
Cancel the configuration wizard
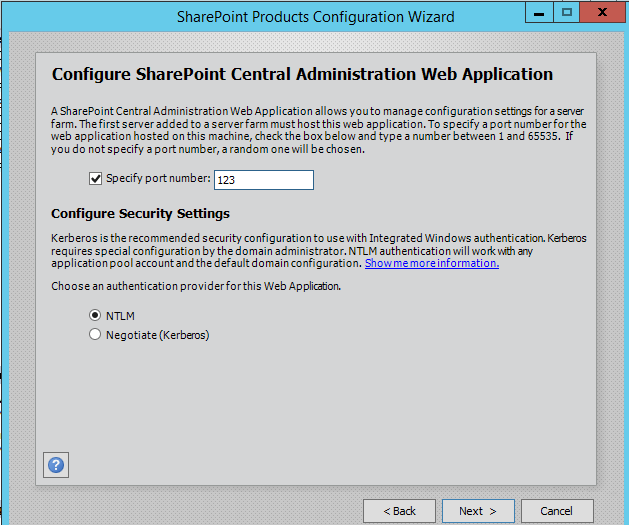click(557, 511)
